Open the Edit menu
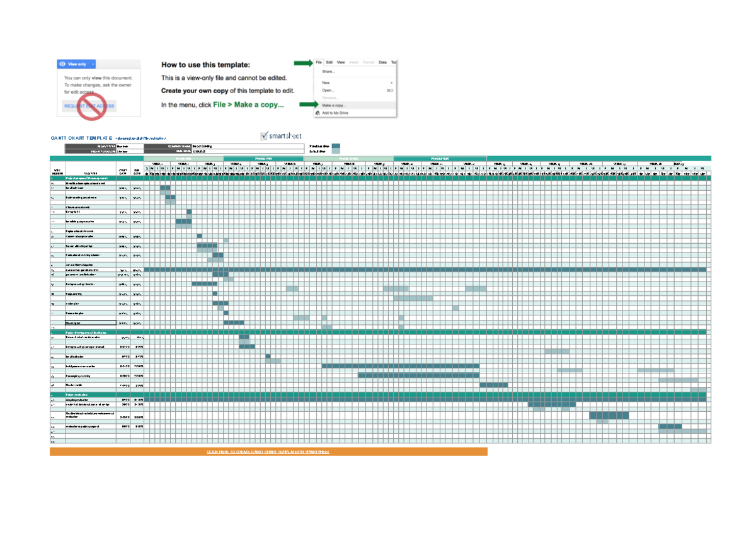The width and height of the screenshot is (756, 534). point(329,62)
